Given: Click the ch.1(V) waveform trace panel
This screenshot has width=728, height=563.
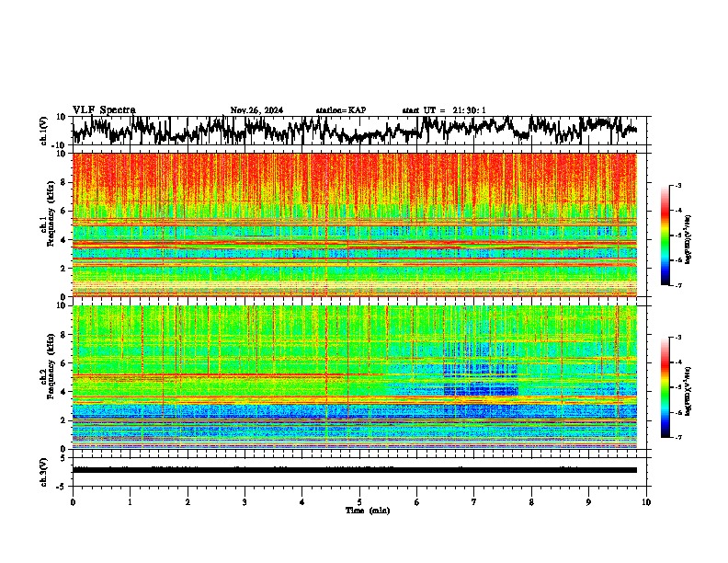Looking at the screenshot, I should pos(361,130).
